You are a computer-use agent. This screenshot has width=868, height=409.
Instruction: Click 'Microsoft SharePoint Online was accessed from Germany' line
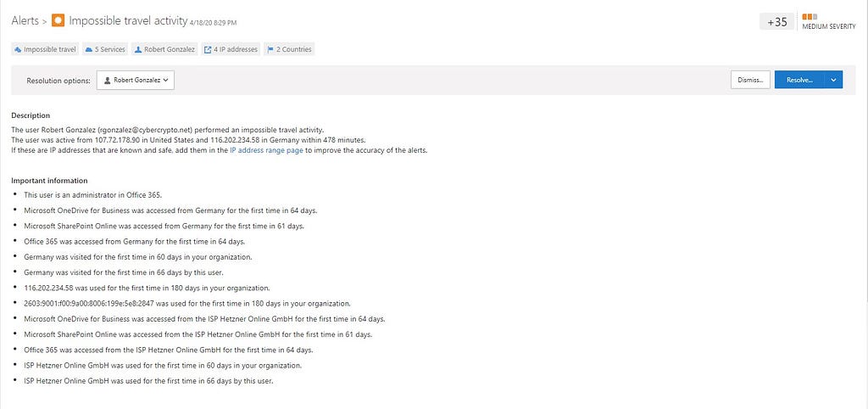tap(164, 226)
